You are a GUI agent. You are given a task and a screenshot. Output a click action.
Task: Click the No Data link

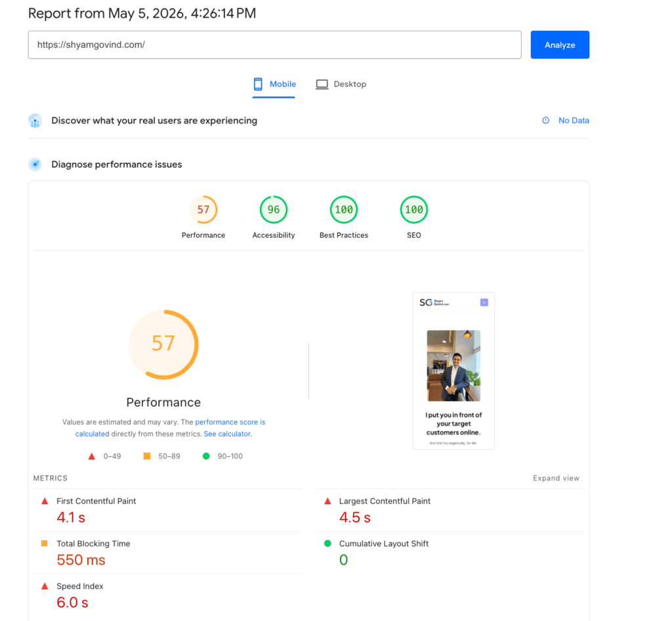click(x=574, y=120)
